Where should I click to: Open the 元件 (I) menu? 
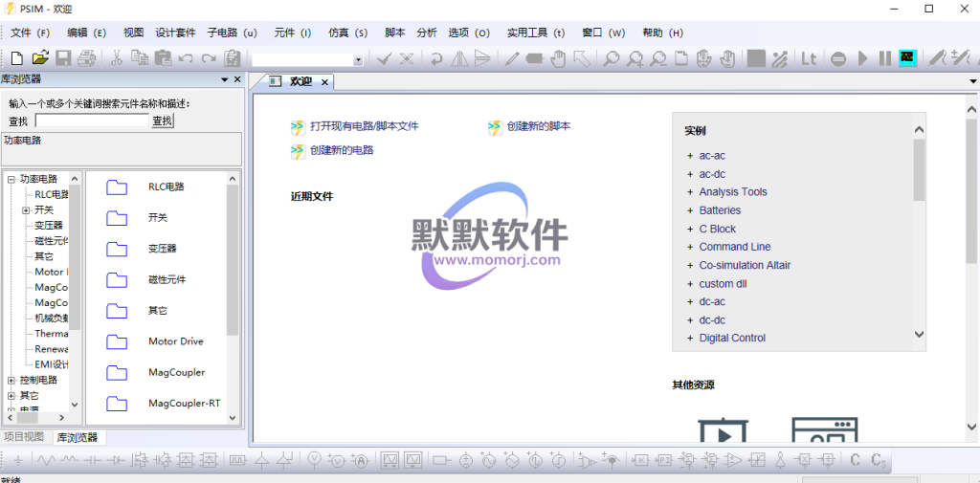coord(293,33)
